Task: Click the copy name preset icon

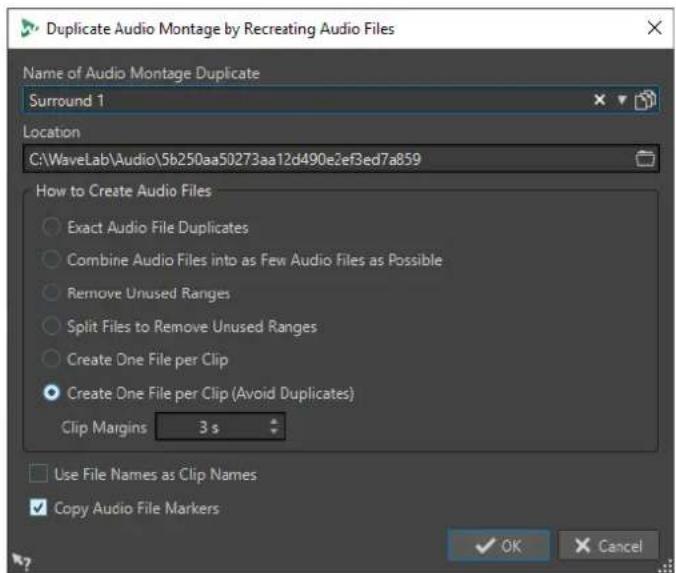Action: pyautogui.click(x=645, y=100)
